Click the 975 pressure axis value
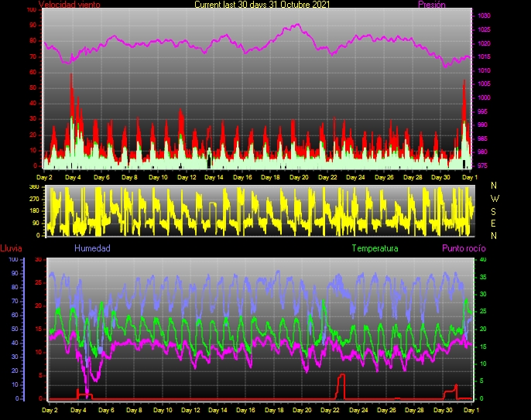Screen dimensions: 531x420 click(482, 166)
